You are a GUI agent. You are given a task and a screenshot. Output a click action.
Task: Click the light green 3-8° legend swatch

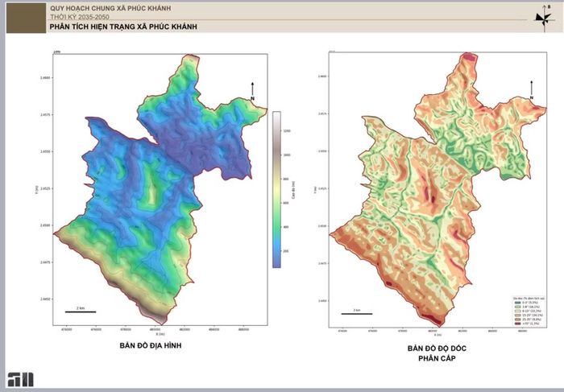(517, 307)
